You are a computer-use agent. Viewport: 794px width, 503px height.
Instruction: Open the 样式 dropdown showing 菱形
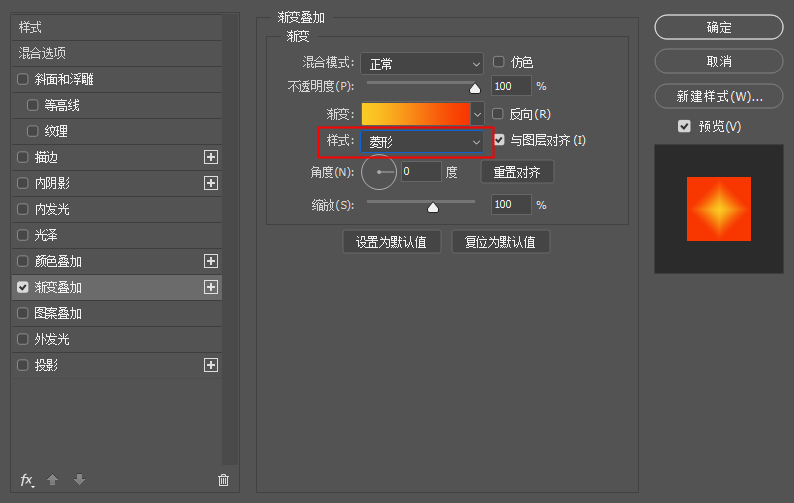tap(422, 142)
